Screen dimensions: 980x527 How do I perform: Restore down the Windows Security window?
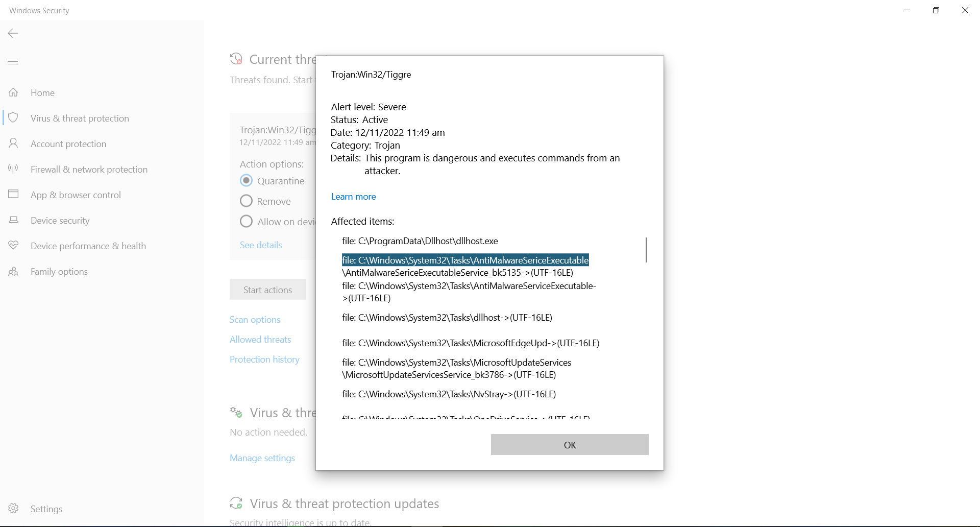pyautogui.click(x=936, y=10)
